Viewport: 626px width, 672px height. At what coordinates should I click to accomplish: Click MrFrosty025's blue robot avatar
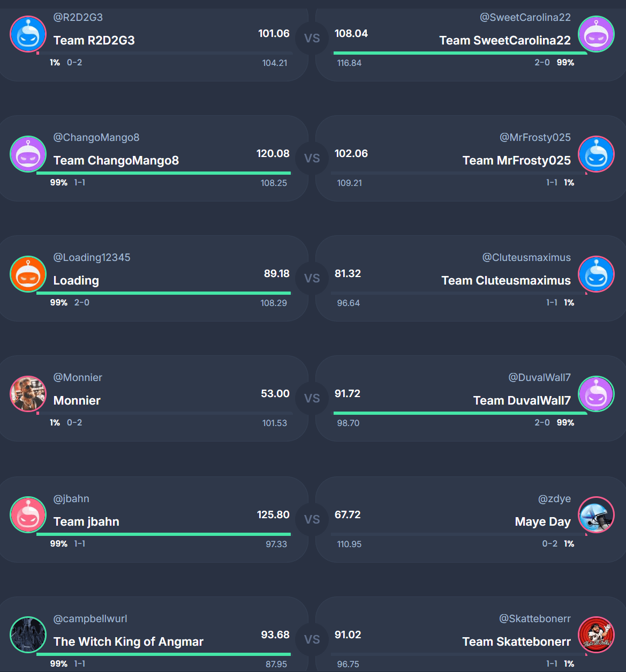point(596,154)
